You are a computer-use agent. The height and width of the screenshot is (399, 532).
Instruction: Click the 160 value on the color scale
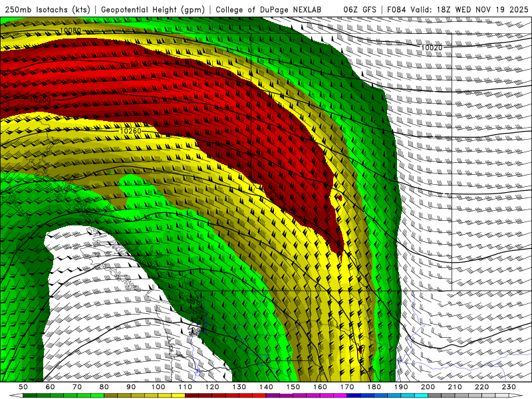[320, 387]
